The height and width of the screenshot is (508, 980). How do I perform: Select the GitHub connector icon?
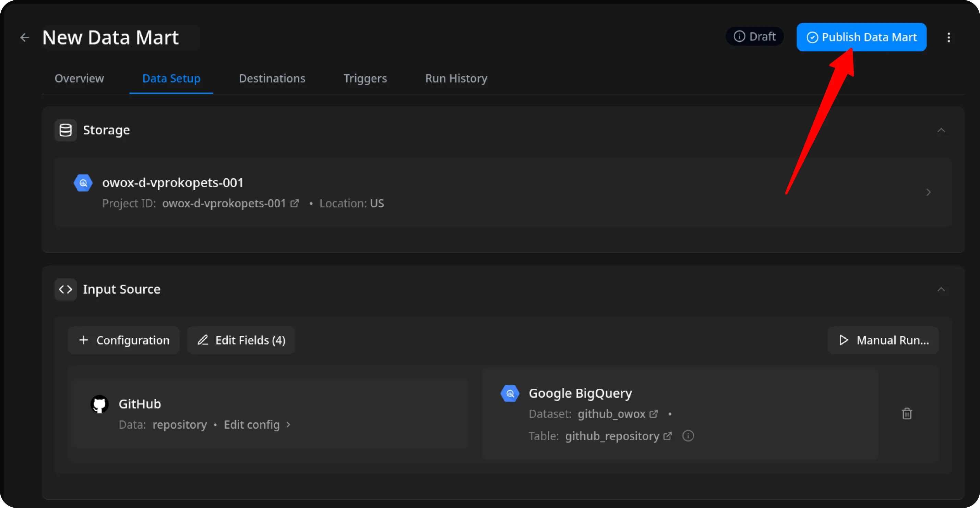pos(100,404)
